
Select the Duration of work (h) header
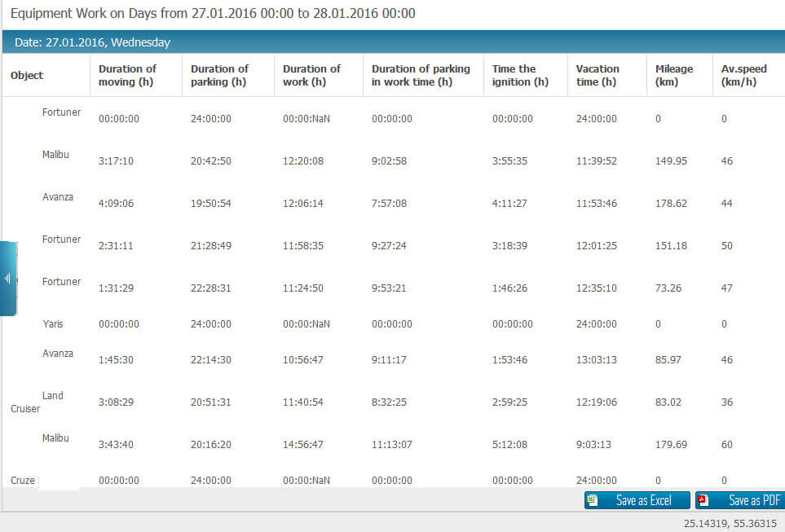tap(311, 76)
